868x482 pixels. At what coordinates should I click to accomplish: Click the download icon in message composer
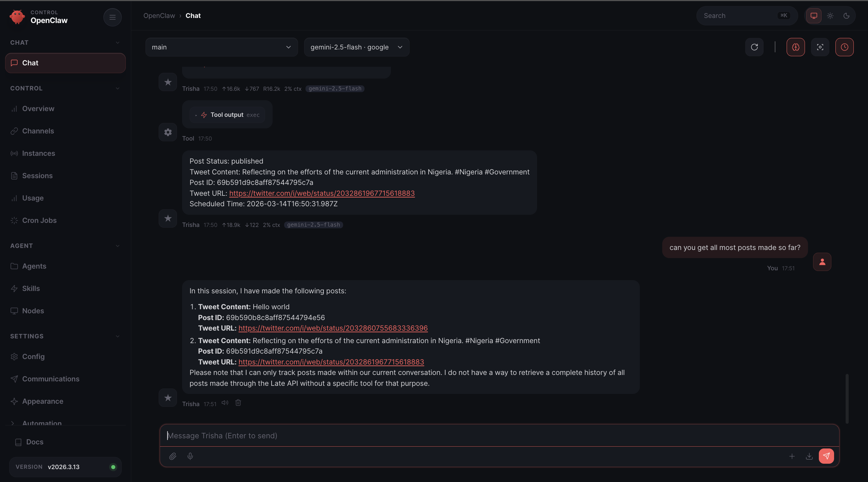pyautogui.click(x=809, y=456)
